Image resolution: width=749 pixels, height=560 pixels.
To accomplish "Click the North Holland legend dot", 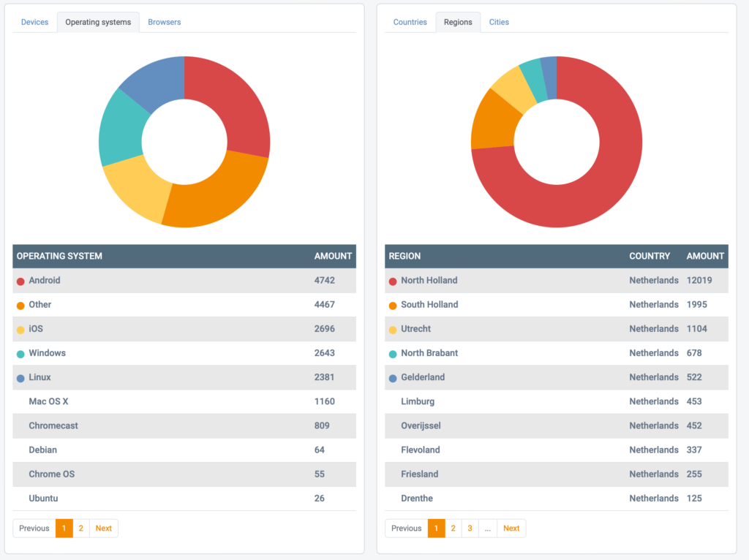I will (393, 280).
